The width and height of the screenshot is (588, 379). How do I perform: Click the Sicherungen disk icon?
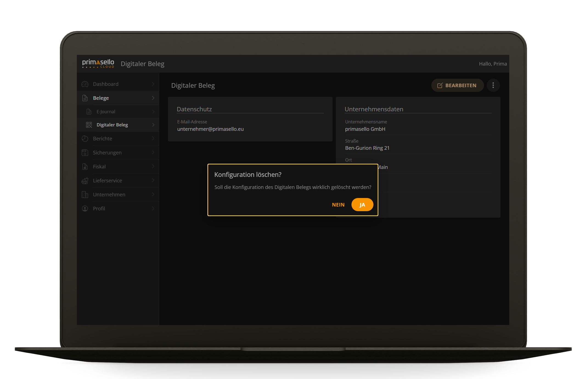85,152
